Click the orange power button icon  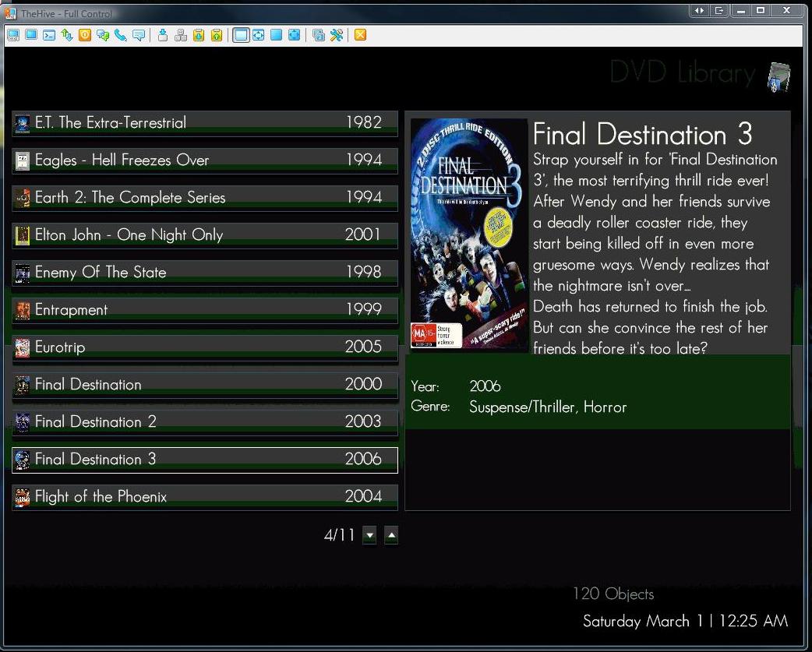pyautogui.click(x=85, y=35)
